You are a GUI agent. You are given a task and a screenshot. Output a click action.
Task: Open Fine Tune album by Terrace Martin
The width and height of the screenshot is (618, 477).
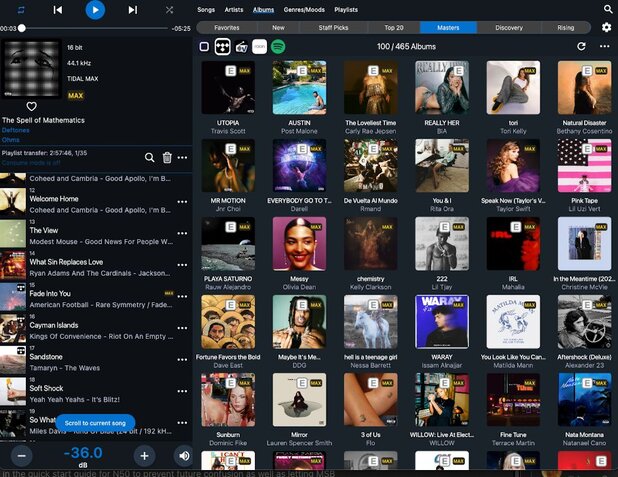513,400
